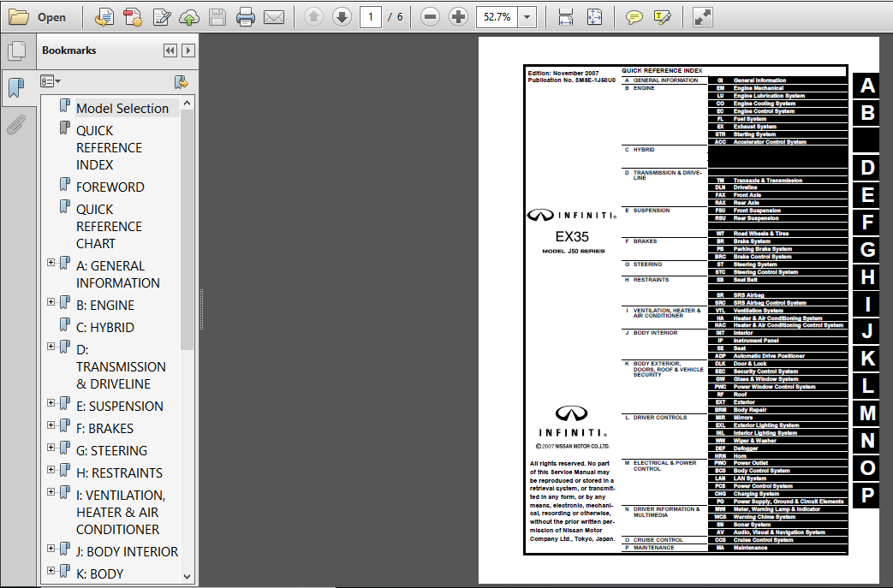Open the FOREWORD bookmark
The height and width of the screenshot is (588, 893).
(x=110, y=187)
